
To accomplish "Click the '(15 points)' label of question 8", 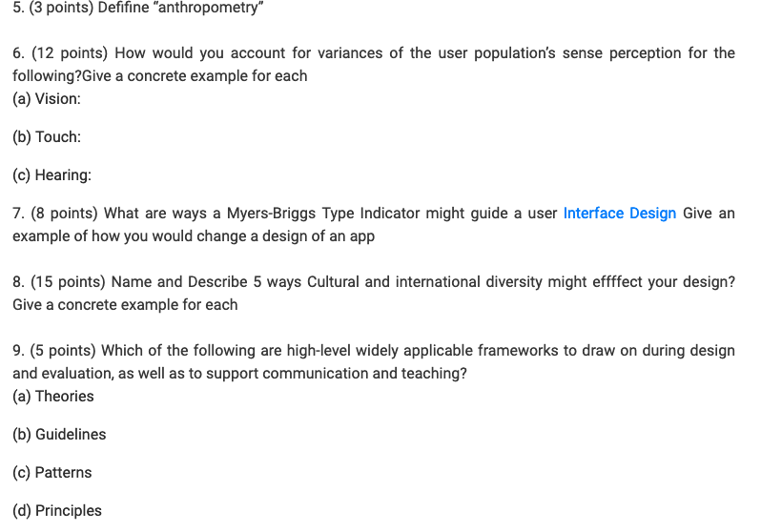I will pos(68,281).
